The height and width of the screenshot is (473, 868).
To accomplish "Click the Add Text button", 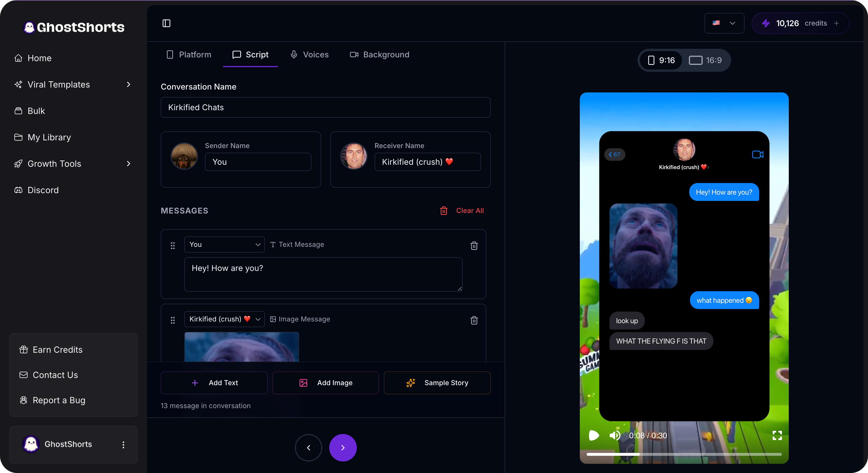I will point(214,383).
